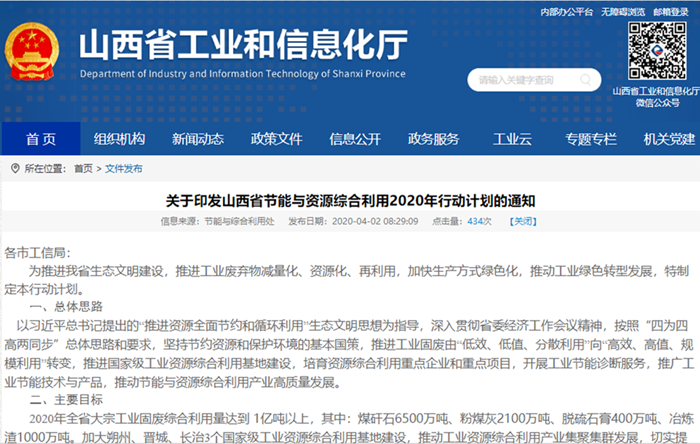The image size is (700, 444).
Task: Open the 新闻动态 menu item
Action: [x=198, y=139]
